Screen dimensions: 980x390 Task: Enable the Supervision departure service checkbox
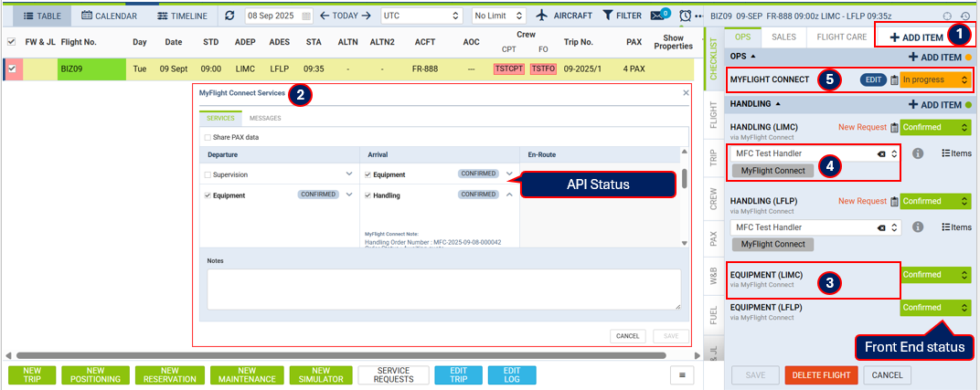(x=209, y=174)
